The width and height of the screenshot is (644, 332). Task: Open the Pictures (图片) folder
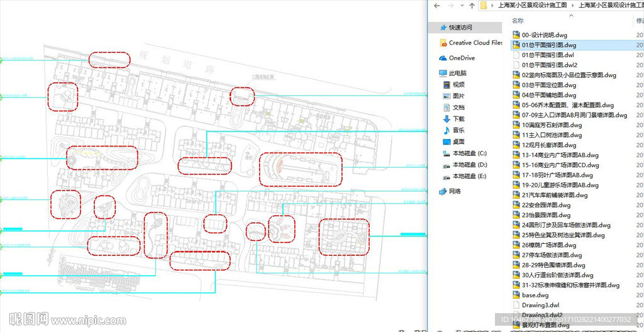pos(458,96)
